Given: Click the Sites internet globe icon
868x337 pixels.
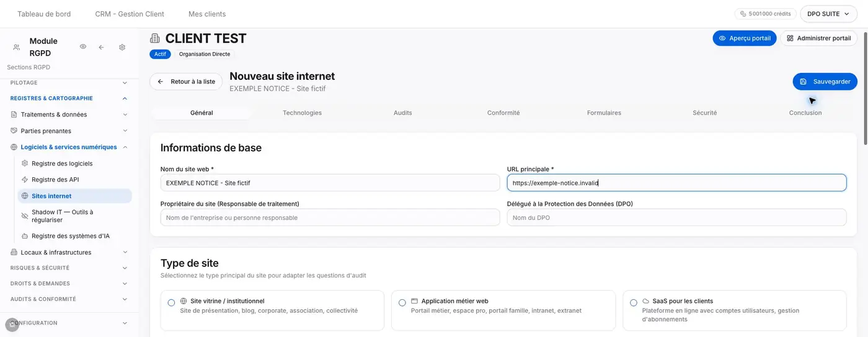Looking at the screenshot, I should 25,196.
